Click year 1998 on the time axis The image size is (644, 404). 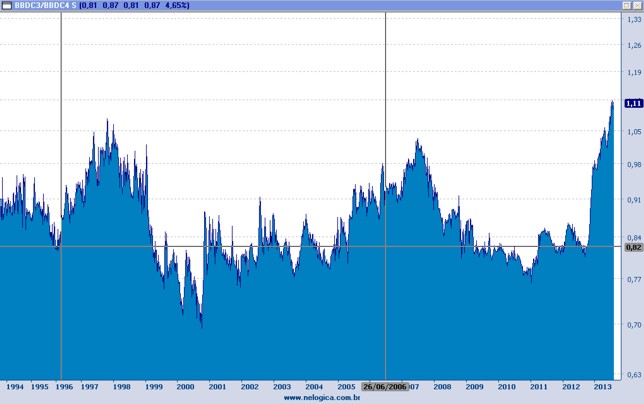pyautogui.click(x=122, y=385)
